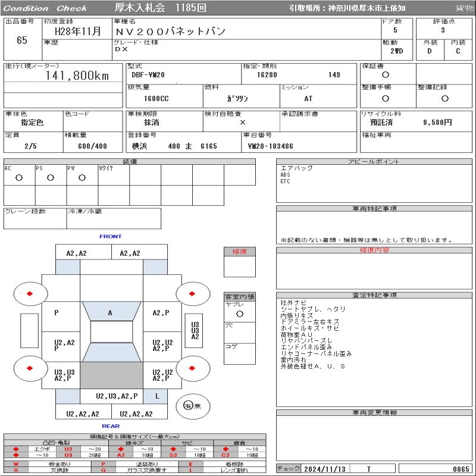Click the gray cargo floor panel

point(111,375)
